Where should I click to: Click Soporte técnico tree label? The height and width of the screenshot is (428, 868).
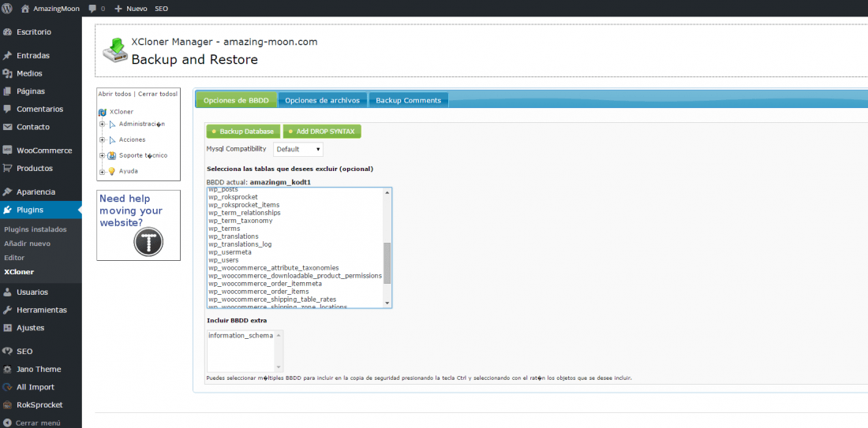[143, 155]
